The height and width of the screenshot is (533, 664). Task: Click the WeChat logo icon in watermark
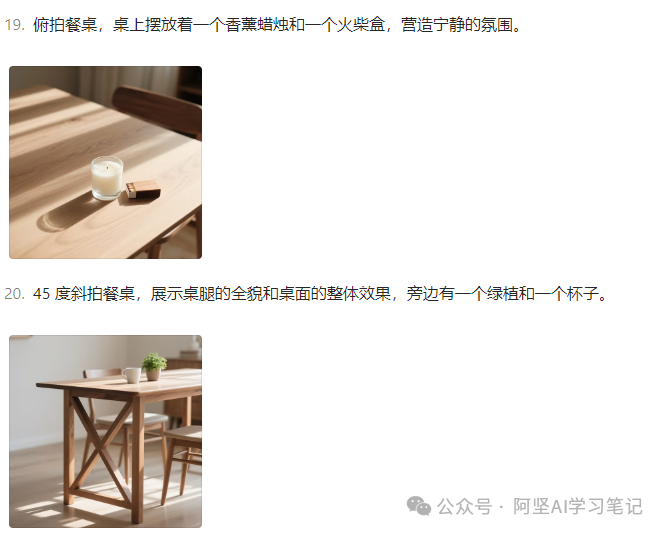[418, 506]
